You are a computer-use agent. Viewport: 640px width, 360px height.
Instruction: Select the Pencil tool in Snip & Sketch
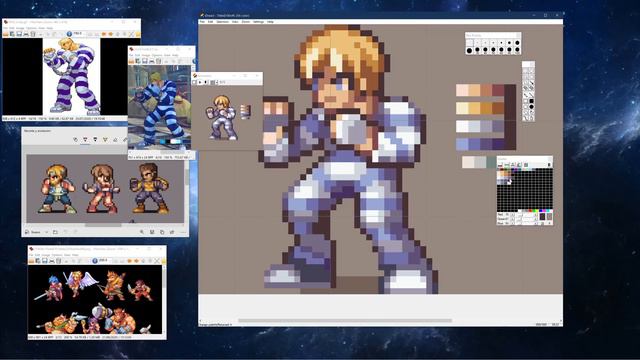click(x=95, y=140)
